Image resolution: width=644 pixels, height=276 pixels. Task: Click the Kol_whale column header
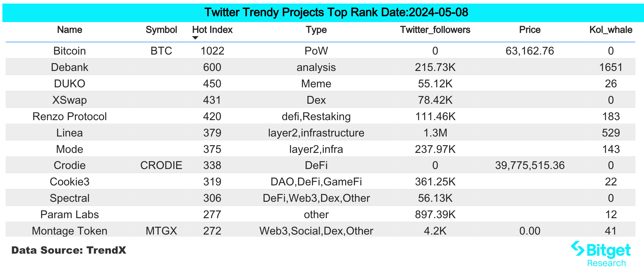pos(611,30)
